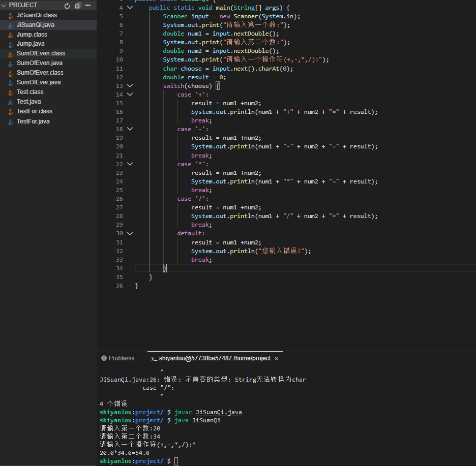Fold the switch block at line 13
The height and width of the screenshot is (466, 476).
point(130,86)
